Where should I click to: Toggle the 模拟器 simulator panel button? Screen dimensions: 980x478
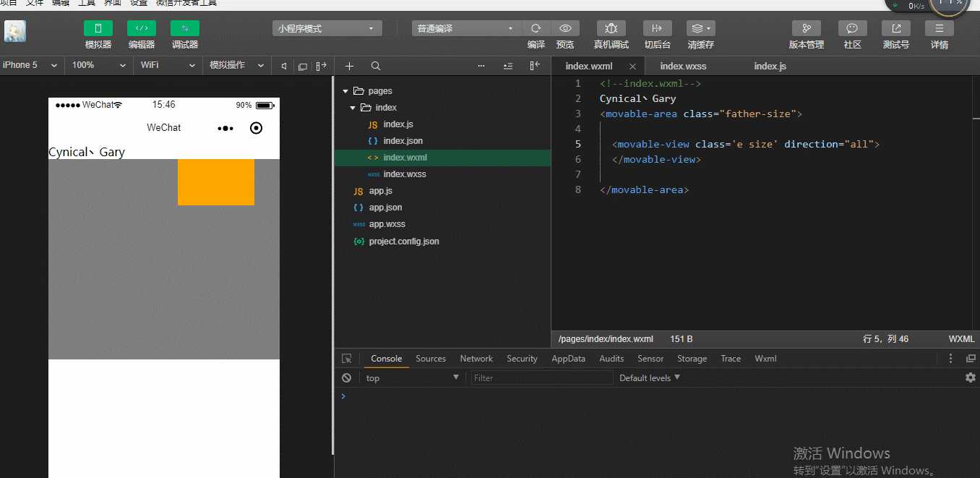tap(98, 28)
